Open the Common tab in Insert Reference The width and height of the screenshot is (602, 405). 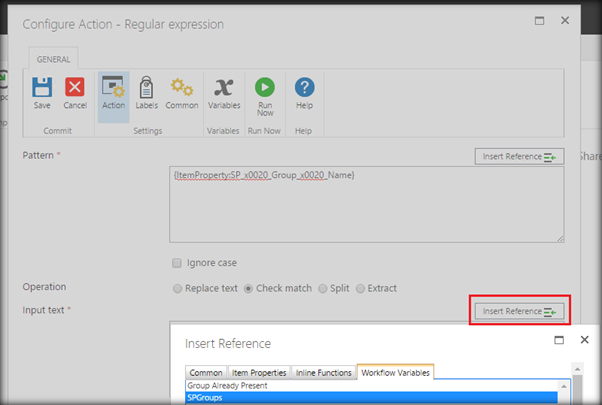206,373
